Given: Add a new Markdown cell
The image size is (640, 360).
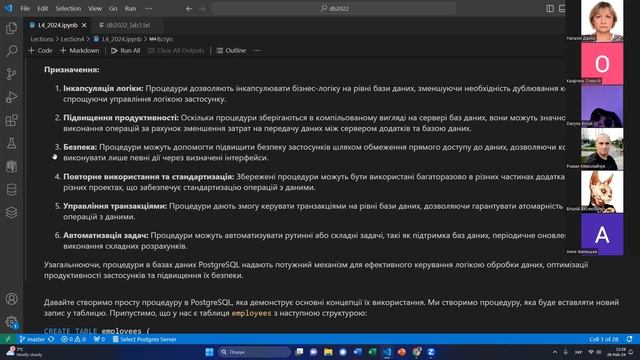Looking at the screenshot, I should click(x=80, y=51).
